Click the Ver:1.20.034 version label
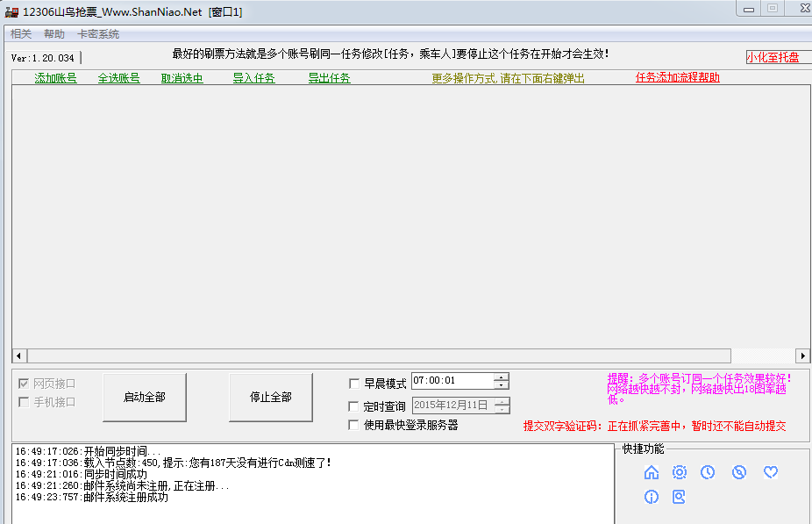 point(43,58)
